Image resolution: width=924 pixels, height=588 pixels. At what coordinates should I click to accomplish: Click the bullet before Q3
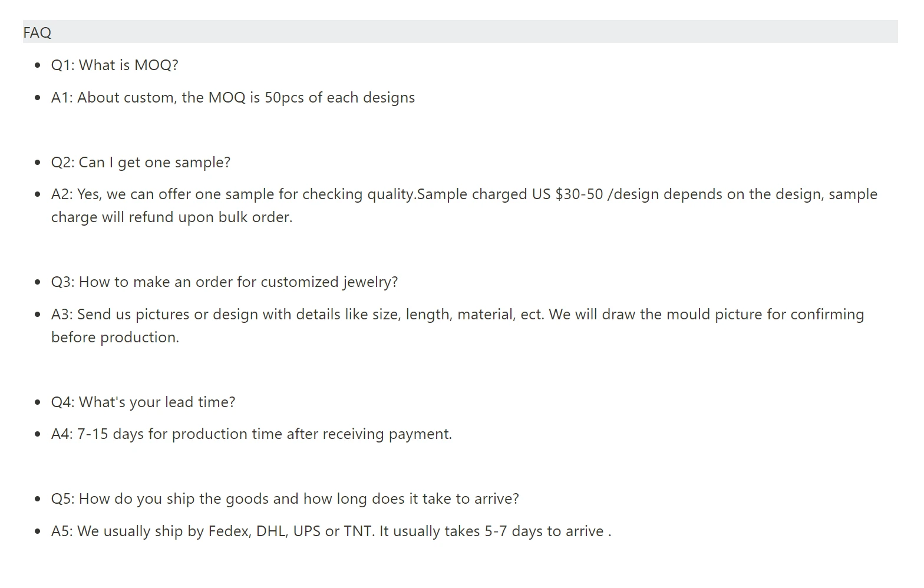[x=38, y=282]
